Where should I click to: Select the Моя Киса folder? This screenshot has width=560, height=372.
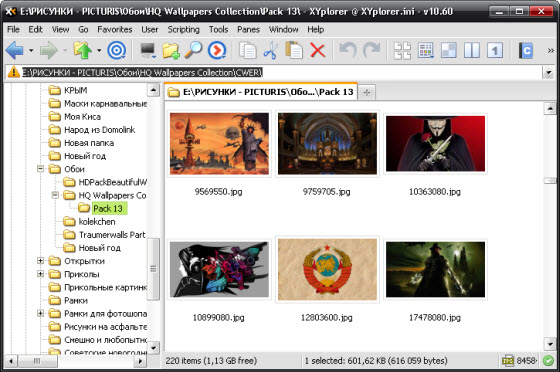[x=82, y=116]
